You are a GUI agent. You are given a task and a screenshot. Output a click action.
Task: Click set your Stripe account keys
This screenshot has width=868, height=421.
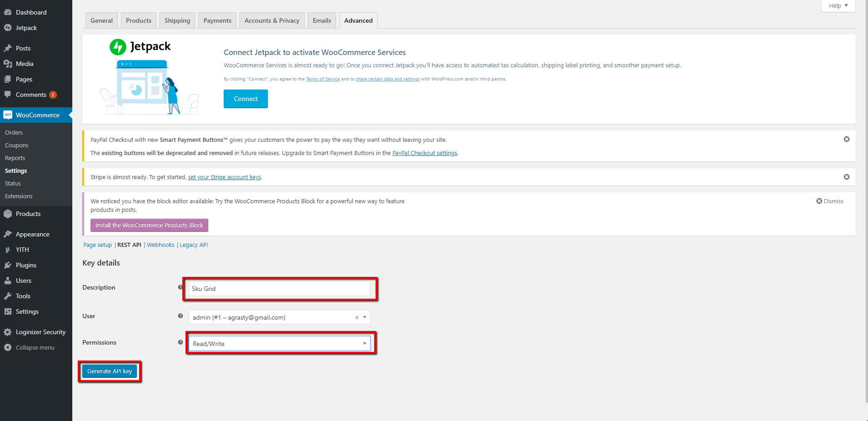225,177
